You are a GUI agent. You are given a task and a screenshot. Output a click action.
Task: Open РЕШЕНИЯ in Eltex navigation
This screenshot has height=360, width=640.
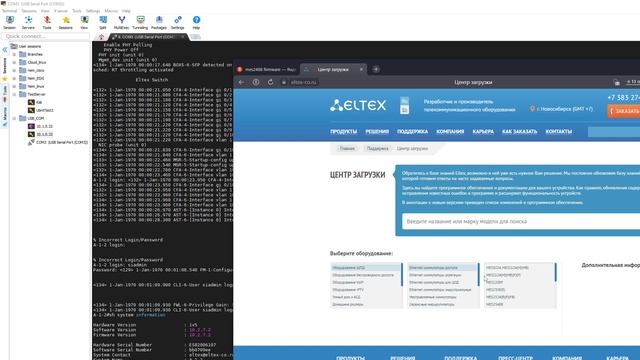click(x=377, y=131)
